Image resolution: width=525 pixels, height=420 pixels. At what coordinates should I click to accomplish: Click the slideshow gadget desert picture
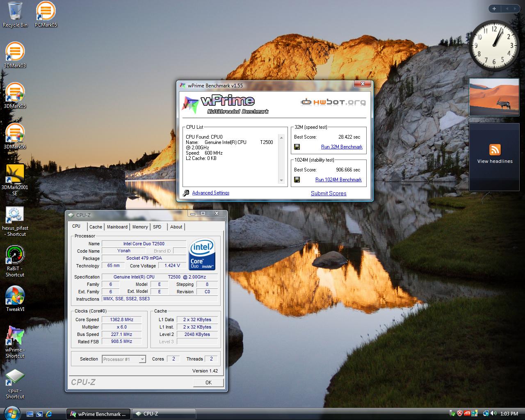click(x=494, y=98)
